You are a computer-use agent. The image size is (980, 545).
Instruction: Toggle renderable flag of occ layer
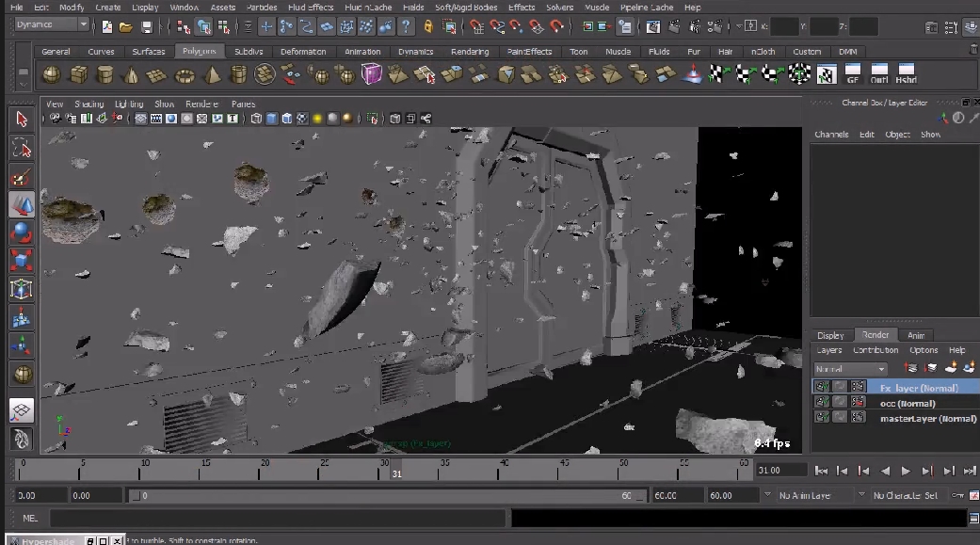(822, 402)
